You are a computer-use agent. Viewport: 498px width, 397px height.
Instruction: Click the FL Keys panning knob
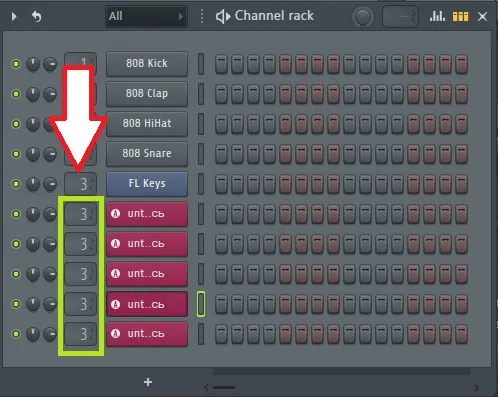pos(33,184)
